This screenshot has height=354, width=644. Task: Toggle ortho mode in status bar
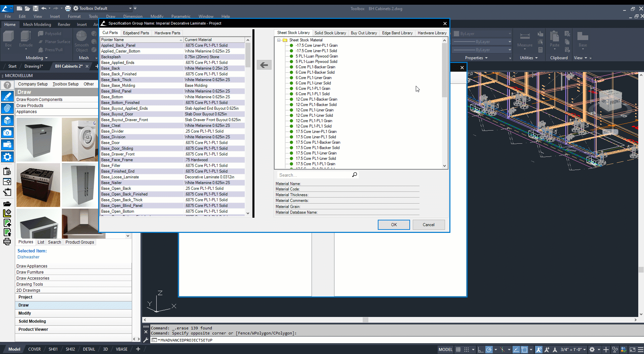point(481,350)
